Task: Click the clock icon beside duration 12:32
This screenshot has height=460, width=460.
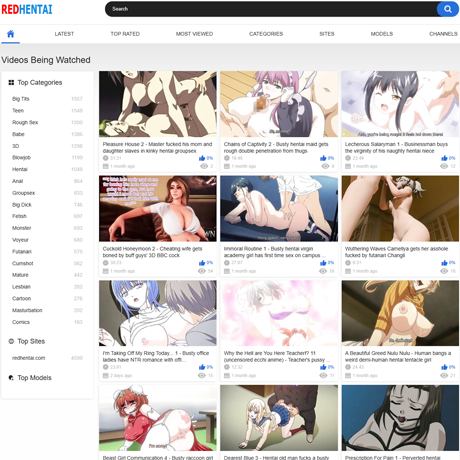Action: click(227, 367)
